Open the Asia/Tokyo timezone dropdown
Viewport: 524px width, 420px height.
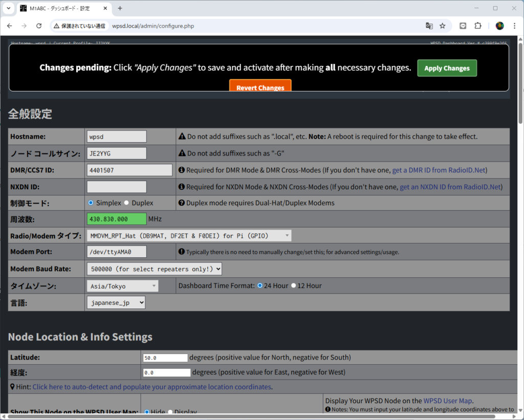click(122, 286)
